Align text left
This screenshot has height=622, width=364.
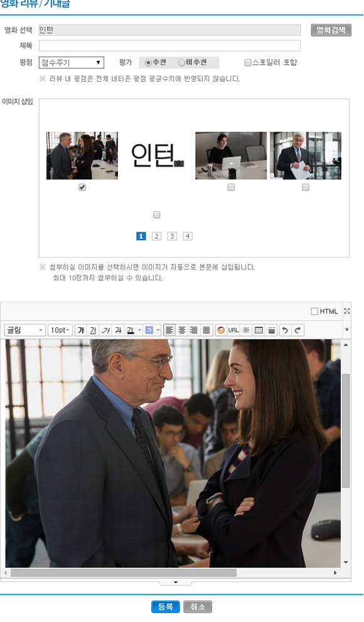coord(169,330)
